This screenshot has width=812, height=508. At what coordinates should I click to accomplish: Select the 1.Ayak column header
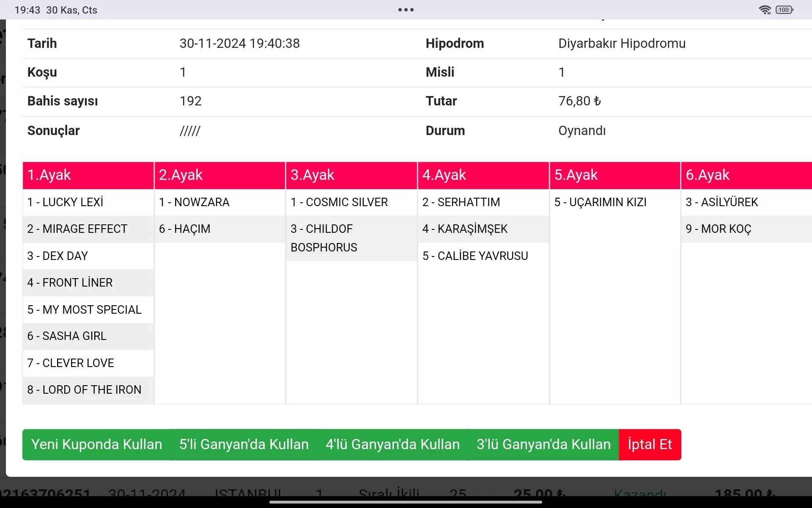click(x=88, y=175)
